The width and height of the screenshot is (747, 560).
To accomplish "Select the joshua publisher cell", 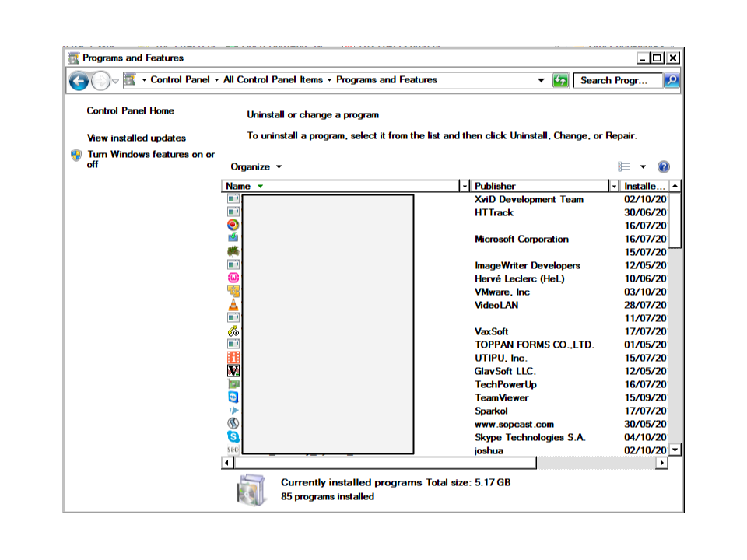I will (x=489, y=450).
